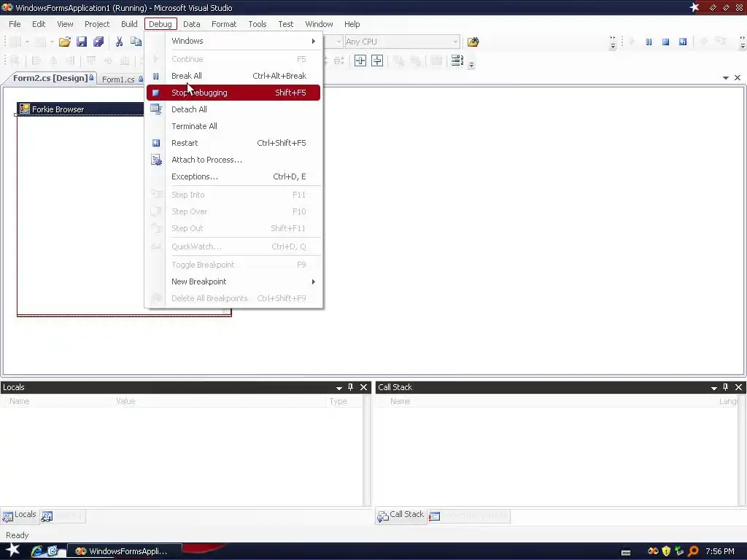Open the File menu
Image resolution: width=747 pixels, height=560 pixels.
coord(15,24)
